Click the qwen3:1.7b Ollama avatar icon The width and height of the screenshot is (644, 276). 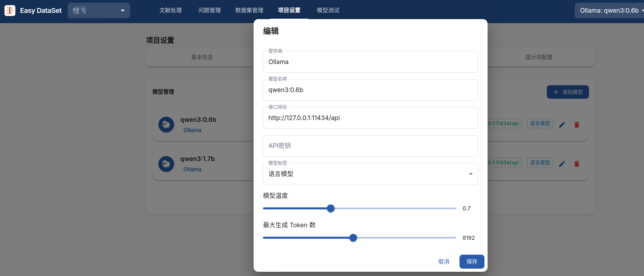pyautogui.click(x=166, y=164)
